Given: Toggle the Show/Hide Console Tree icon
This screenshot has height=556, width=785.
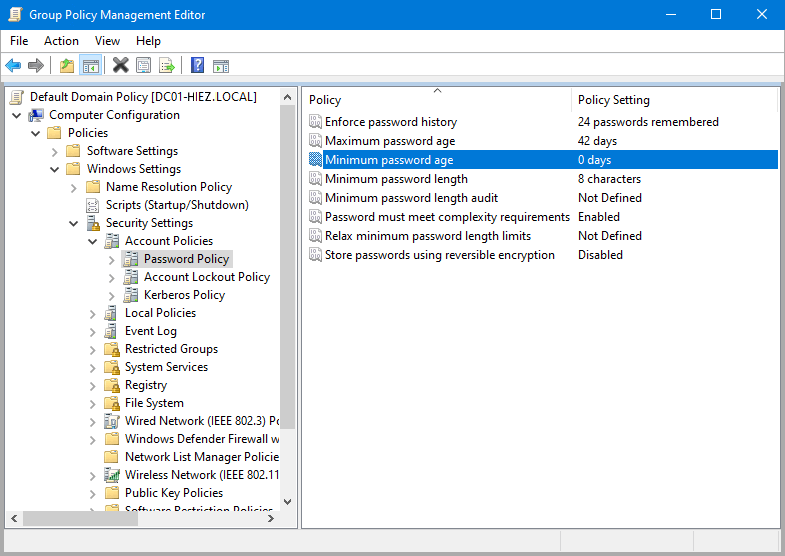Looking at the screenshot, I should (90, 66).
